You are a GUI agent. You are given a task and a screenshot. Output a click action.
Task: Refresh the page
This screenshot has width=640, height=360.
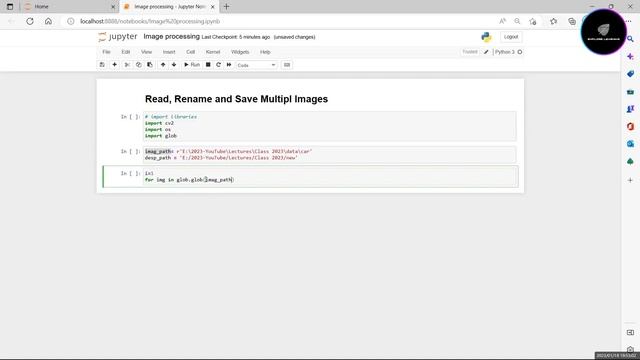[30, 21]
